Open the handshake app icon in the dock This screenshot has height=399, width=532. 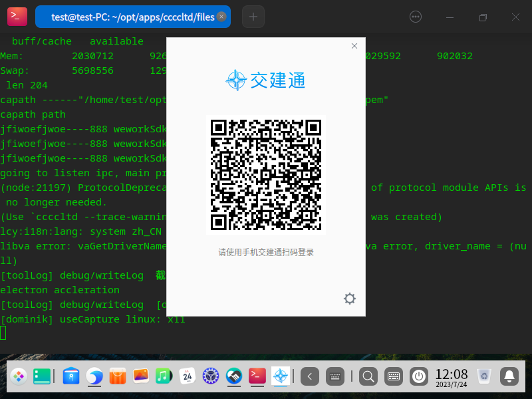[x=234, y=376]
